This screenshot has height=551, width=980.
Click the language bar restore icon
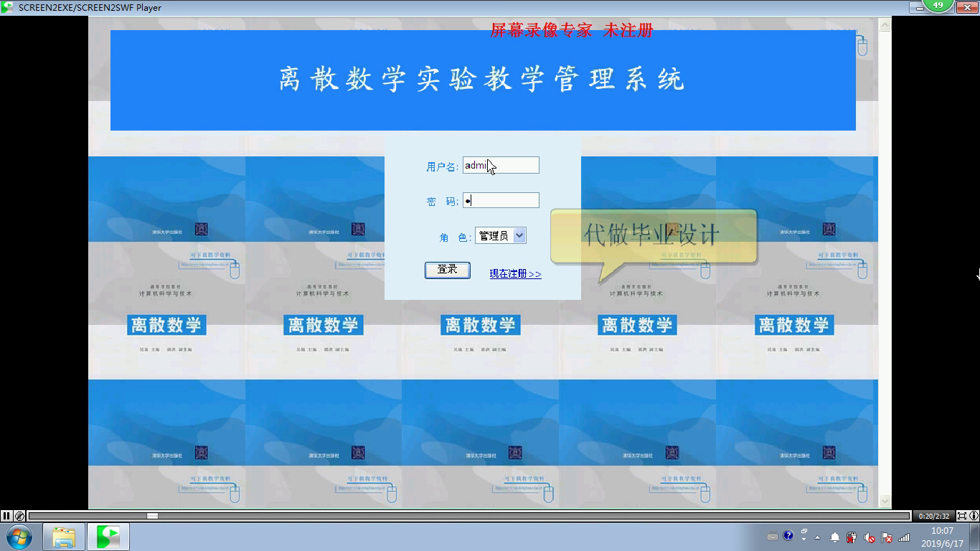(x=804, y=532)
